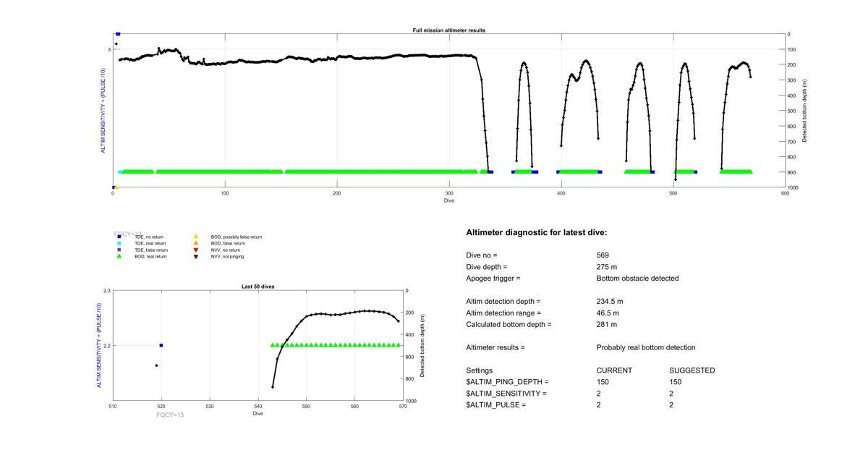Click current $ALTIM_PING_DEPTH value 150
Screen dimensions: 868x450
(x=603, y=382)
